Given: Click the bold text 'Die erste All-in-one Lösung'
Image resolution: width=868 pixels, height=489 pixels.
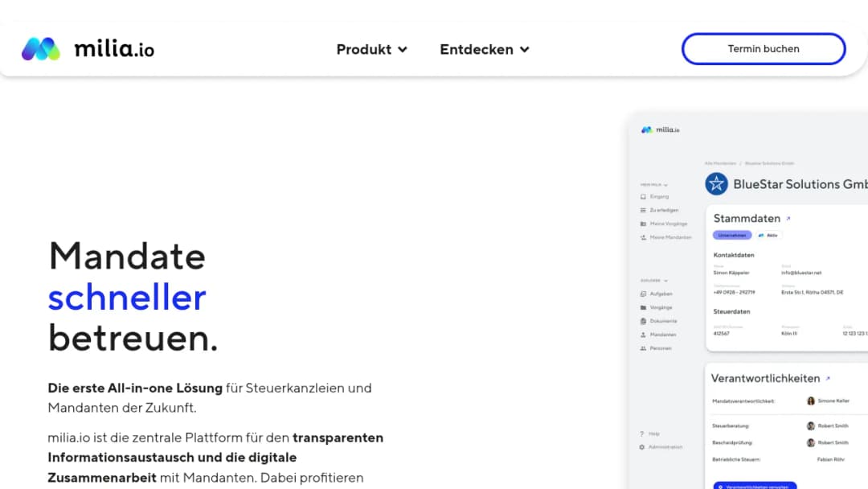Looking at the screenshot, I should point(135,388).
